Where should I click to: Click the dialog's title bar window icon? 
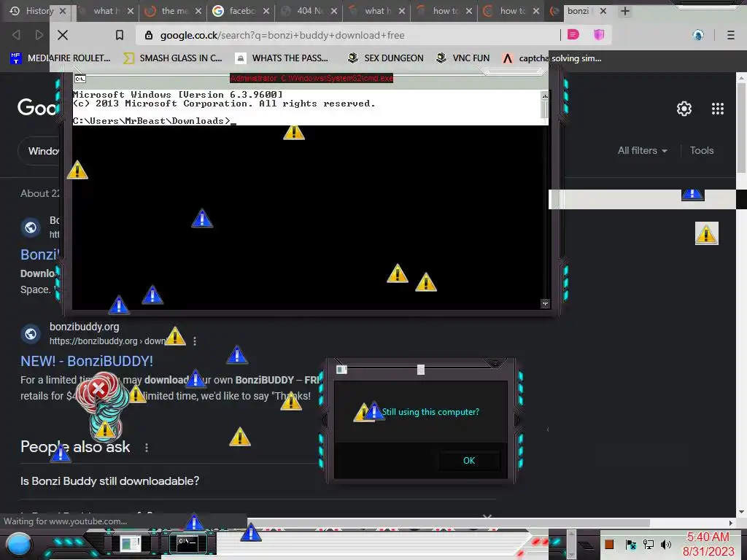(x=341, y=370)
